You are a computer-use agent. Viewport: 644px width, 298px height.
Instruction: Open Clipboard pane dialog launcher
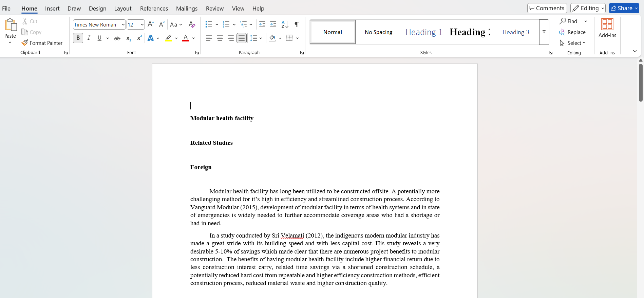pyautogui.click(x=66, y=53)
